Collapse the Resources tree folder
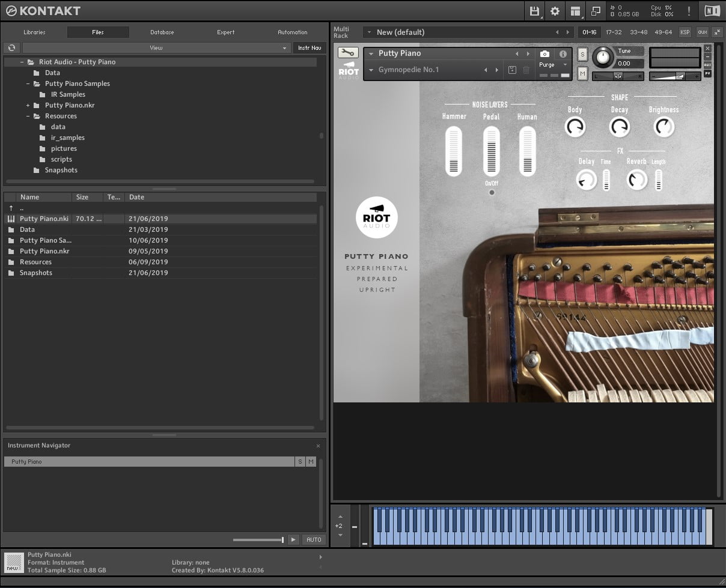The width and height of the screenshot is (726, 588). point(28,116)
